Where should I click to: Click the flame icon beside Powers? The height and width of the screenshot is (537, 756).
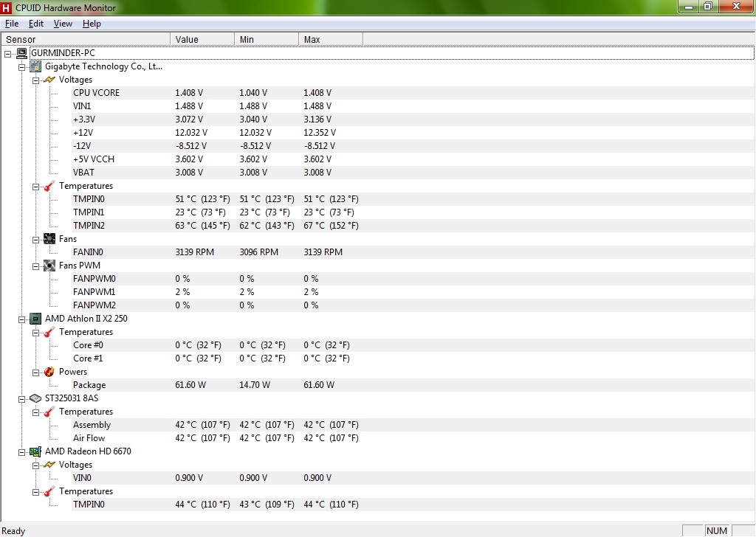[x=49, y=372]
